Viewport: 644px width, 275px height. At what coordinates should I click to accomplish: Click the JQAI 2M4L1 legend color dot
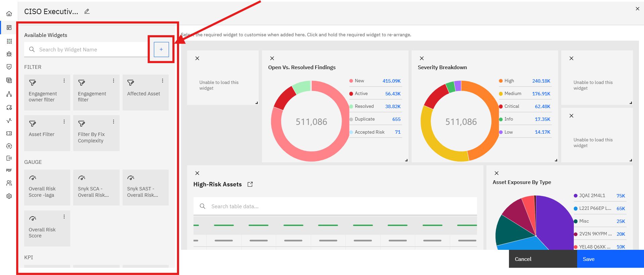click(575, 196)
